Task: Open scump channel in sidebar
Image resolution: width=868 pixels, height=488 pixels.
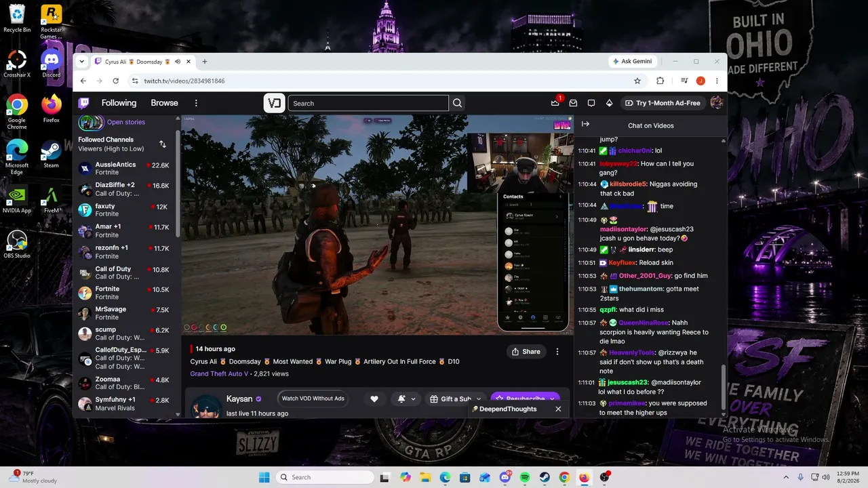Action: pos(124,333)
